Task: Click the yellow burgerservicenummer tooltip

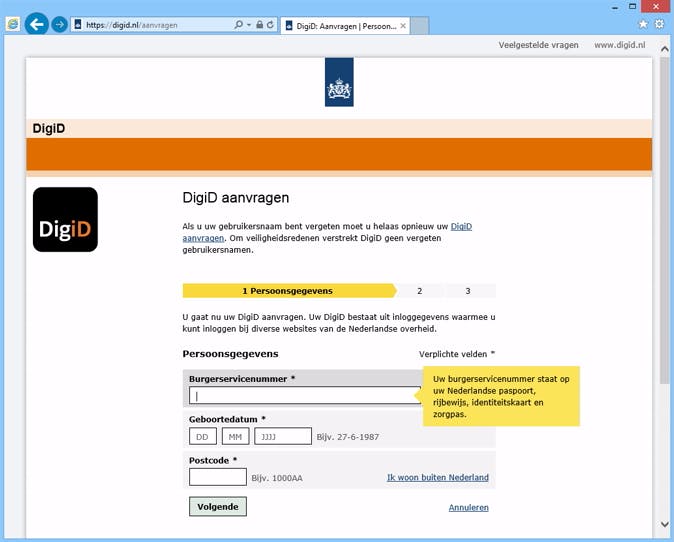Action: 501,396
